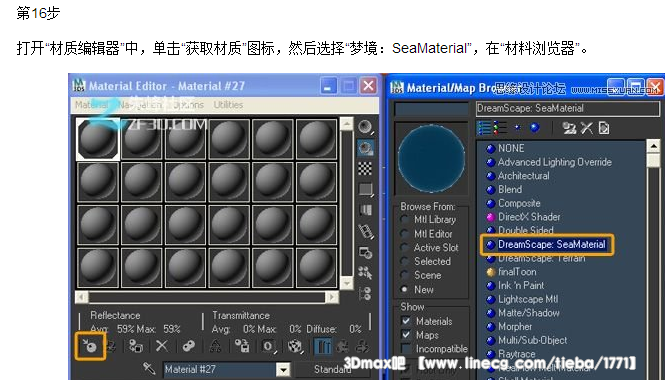Open the Navigation menu in Material Editor
Viewport: 665px width, 380px height.
140,105
